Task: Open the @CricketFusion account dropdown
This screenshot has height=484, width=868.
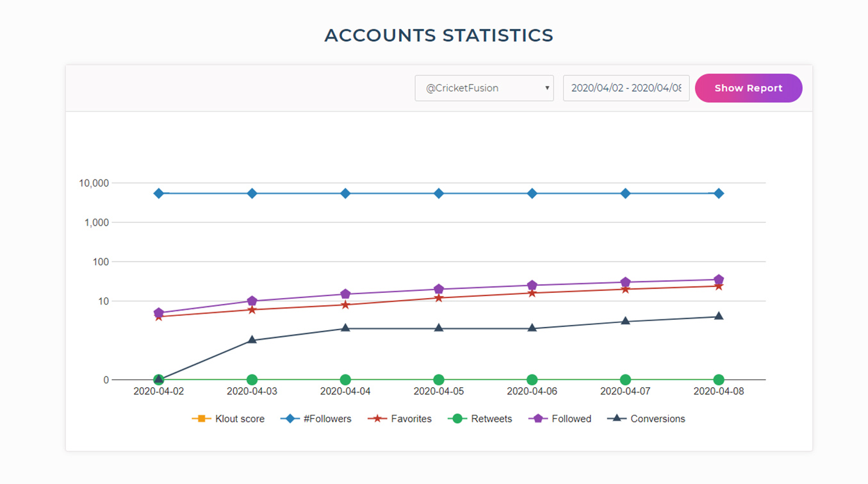Action: click(x=484, y=88)
